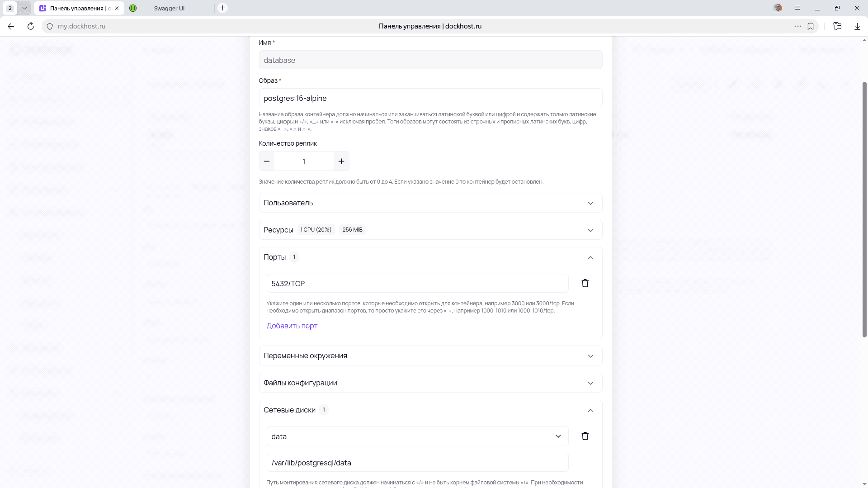Open the collections icon in toolbar
Screen dimensions: 868x488
click(x=837, y=26)
